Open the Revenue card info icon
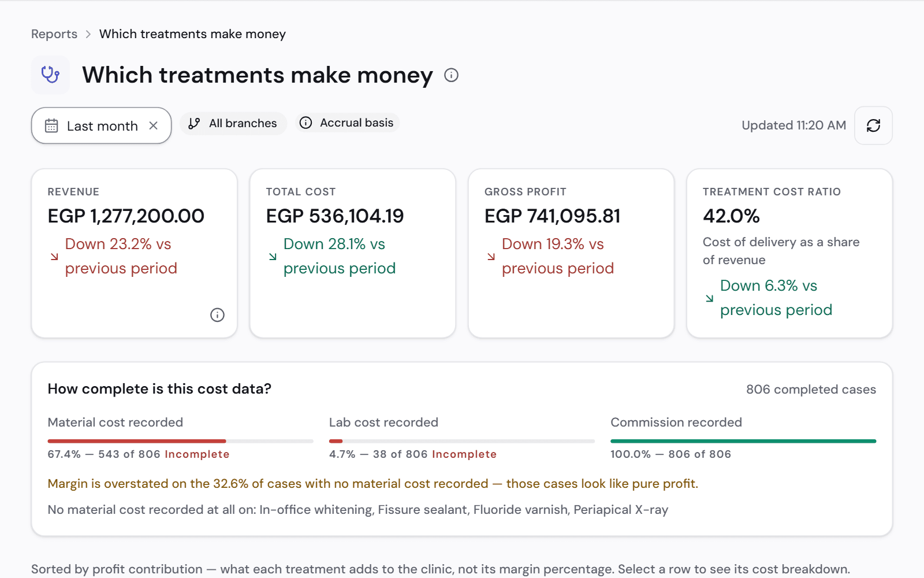Screen dimensions: 924x578 217,315
